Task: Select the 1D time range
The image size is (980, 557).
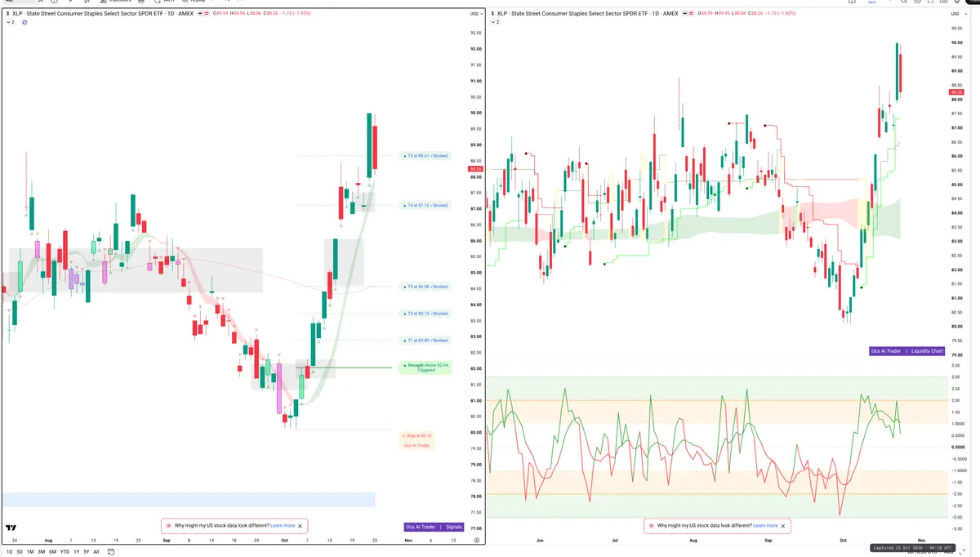Action: point(8,551)
